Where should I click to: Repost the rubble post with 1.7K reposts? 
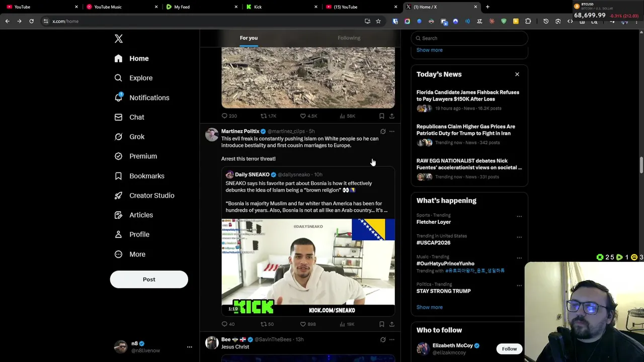tap(268, 116)
